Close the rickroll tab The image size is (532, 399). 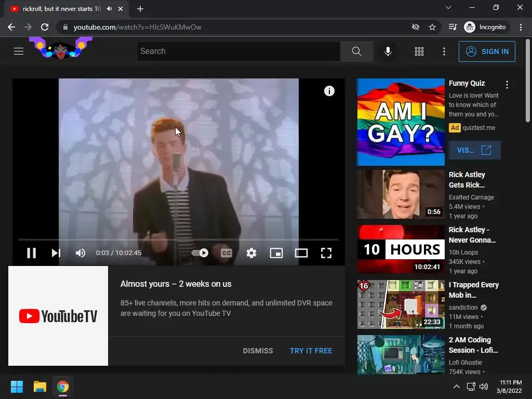[121, 9]
